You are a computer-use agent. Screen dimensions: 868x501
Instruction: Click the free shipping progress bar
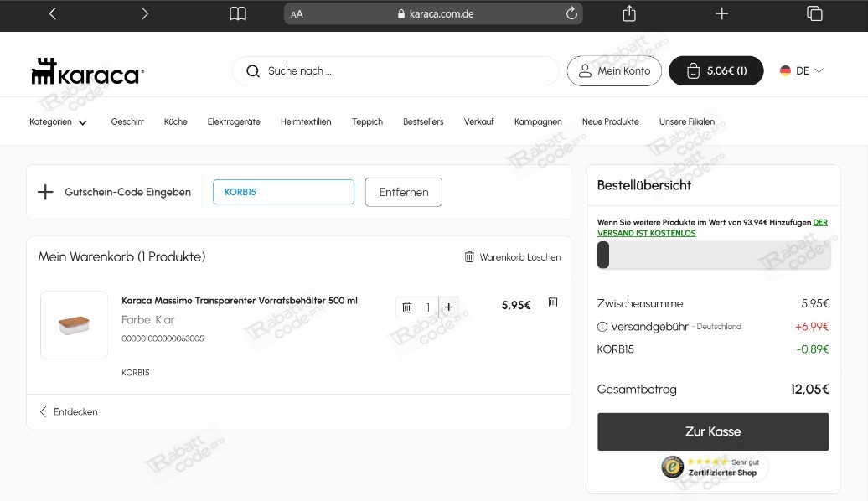[x=714, y=256]
